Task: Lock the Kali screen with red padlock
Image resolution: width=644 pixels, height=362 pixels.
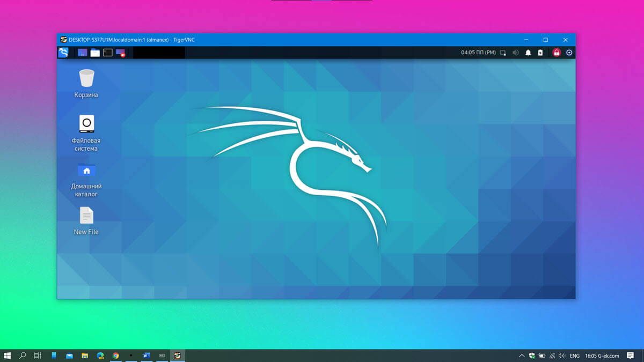Action: 557,53
